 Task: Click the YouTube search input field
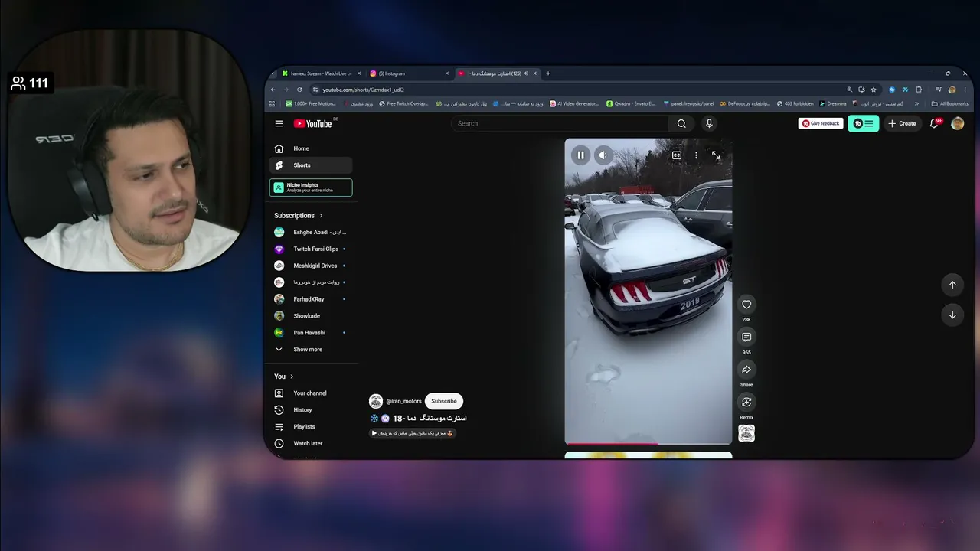[x=561, y=123]
